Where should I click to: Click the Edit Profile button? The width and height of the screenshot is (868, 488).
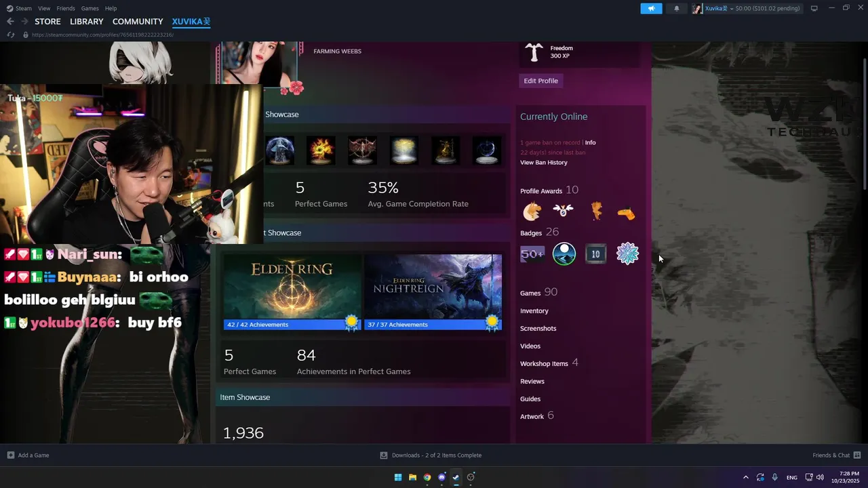(540, 81)
